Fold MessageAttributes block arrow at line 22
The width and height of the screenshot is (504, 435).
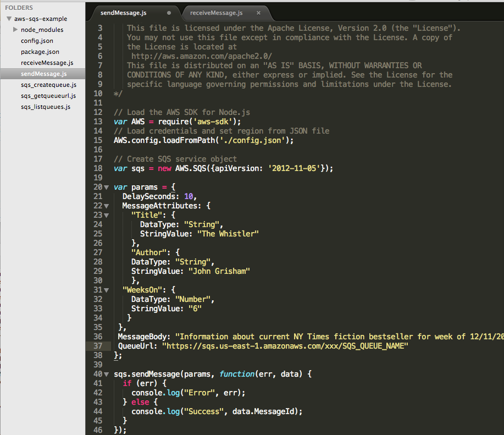coord(107,206)
